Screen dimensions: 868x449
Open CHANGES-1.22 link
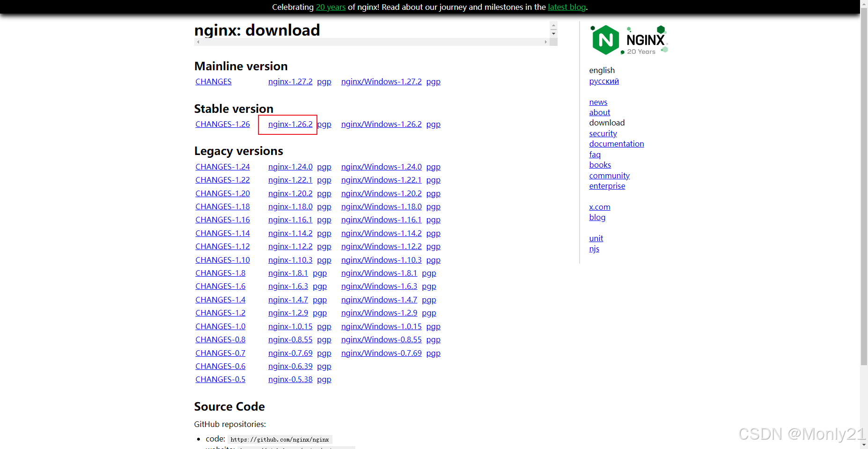(x=222, y=180)
